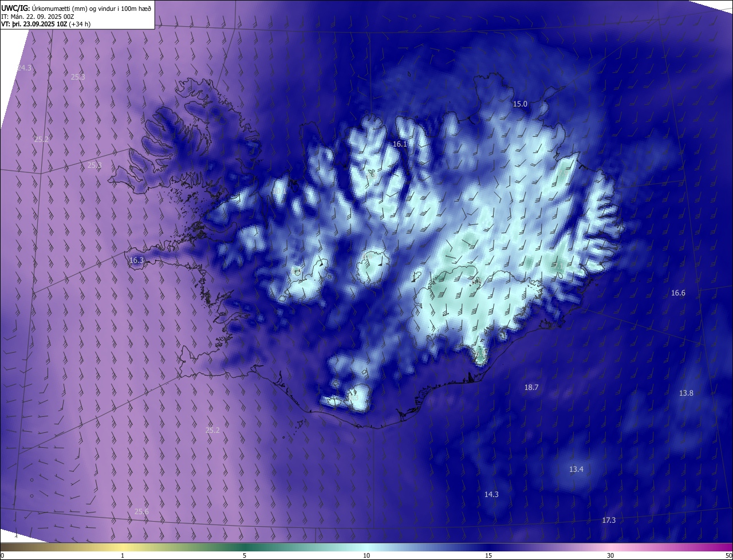Click the 16.1 value label
The image size is (733, 560).
point(400,144)
